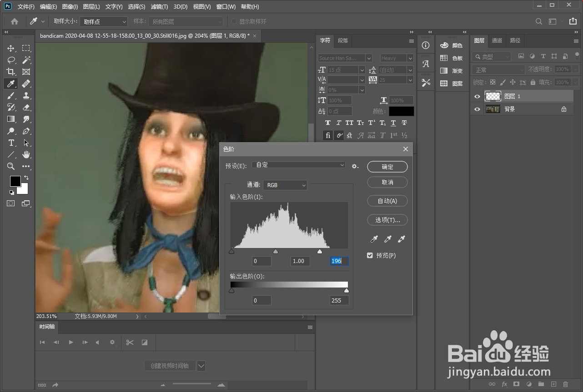The width and height of the screenshot is (583, 392).
Task: Pick the white point eyedropper in Levels
Action: tap(402, 239)
